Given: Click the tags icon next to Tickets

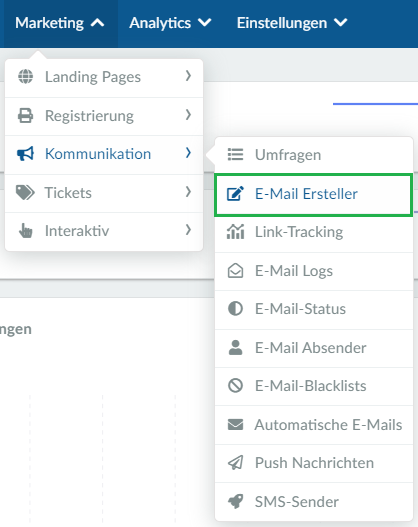Looking at the screenshot, I should (25, 193).
